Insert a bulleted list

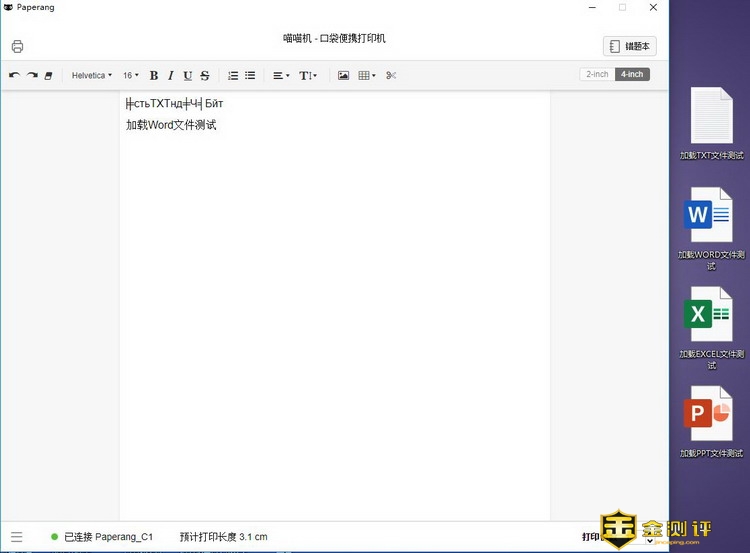(x=250, y=75)
